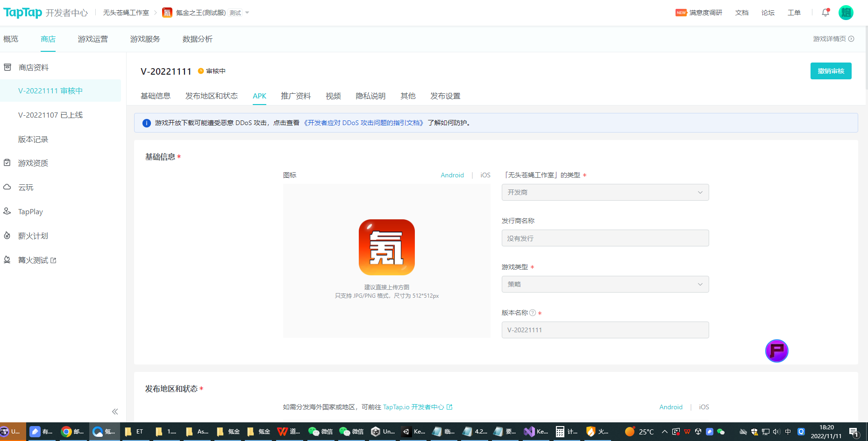Click the 薪火计划 flame icon
Screen dimensions: 868x441
tap(7, 236)
